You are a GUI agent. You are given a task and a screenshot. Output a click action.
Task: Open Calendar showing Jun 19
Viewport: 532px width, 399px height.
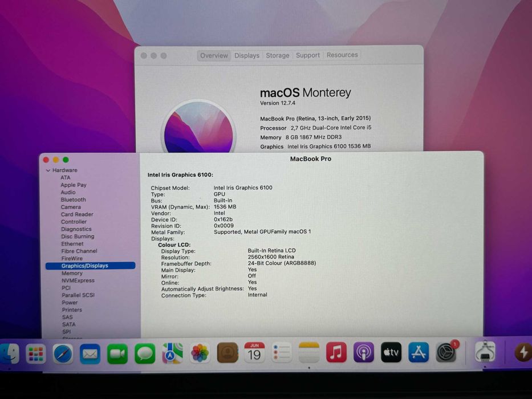point(254,352)
